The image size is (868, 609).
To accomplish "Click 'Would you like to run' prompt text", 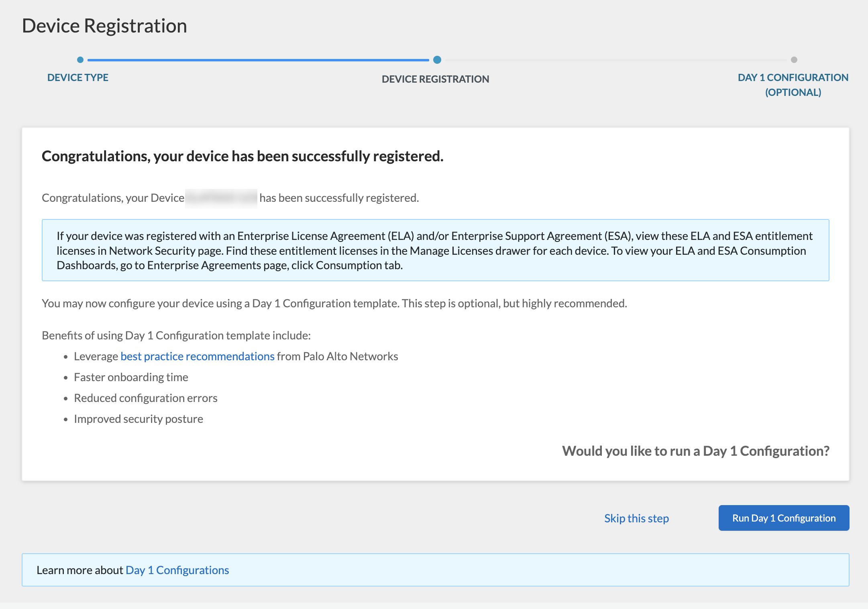I will (x=695, y=451).
